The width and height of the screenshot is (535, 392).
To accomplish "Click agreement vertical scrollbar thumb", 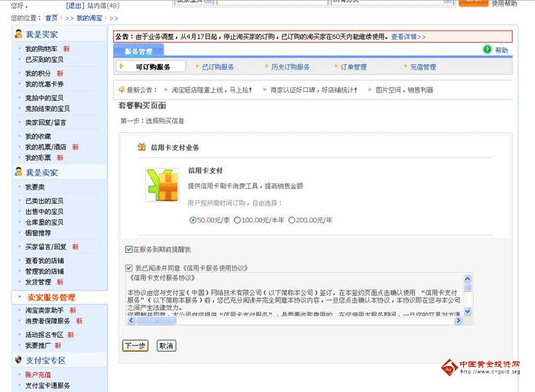I will pos(468,287).
